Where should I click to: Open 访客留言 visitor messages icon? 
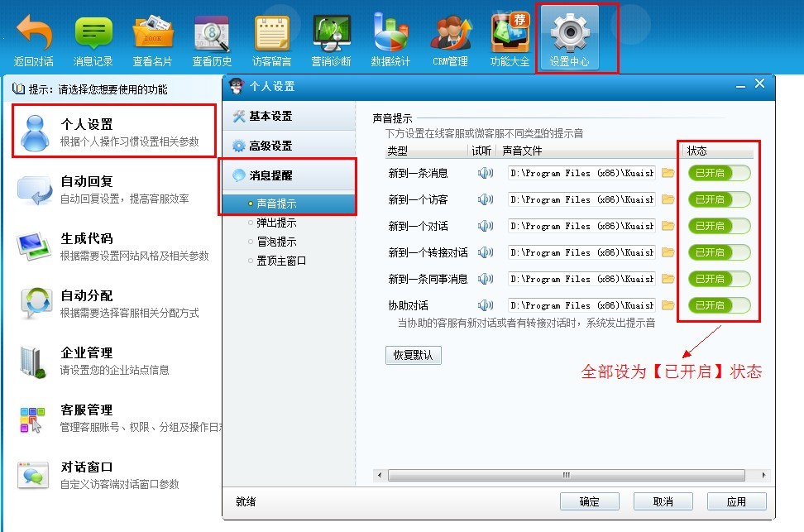coord(272,35)
